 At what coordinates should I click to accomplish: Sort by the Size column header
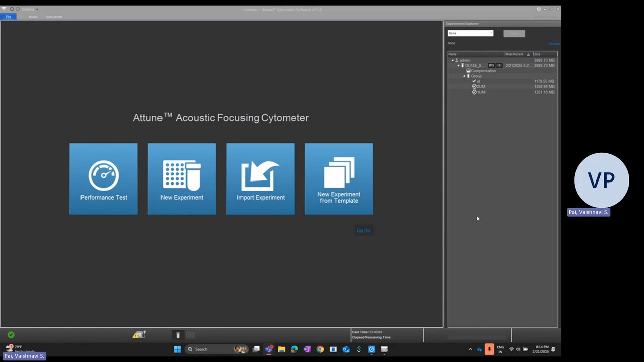click(x=545, y=54)
